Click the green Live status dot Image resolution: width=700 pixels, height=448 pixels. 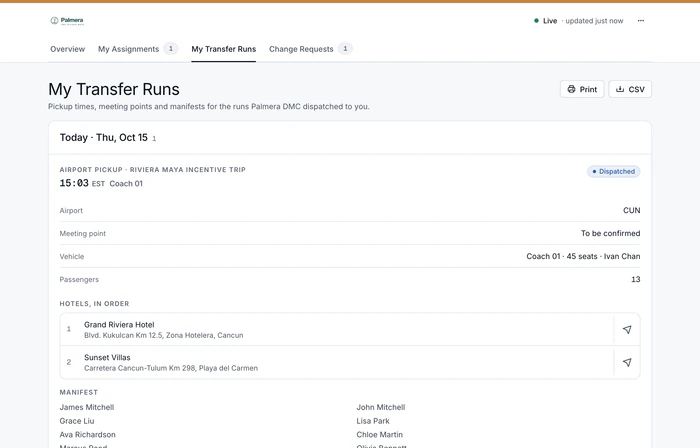pos(536,21)
